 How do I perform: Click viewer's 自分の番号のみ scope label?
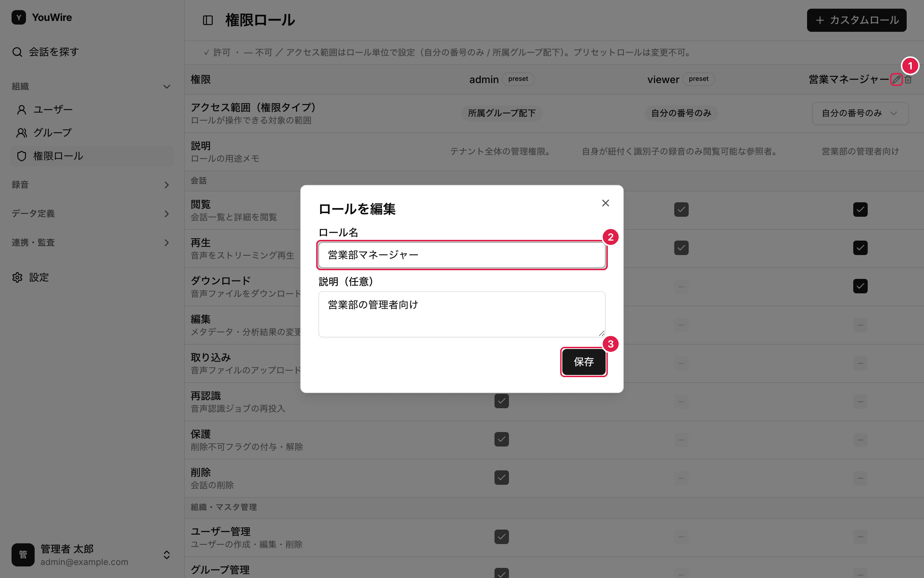(x=681, y=113)
